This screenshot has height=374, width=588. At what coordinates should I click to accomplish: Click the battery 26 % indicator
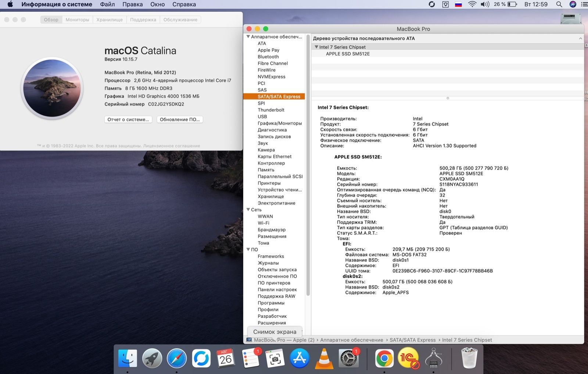[x=505, y=4]
